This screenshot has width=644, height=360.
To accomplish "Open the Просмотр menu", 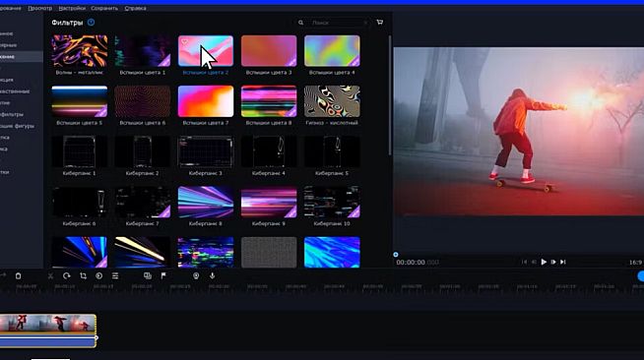I will tap(39, 8).
